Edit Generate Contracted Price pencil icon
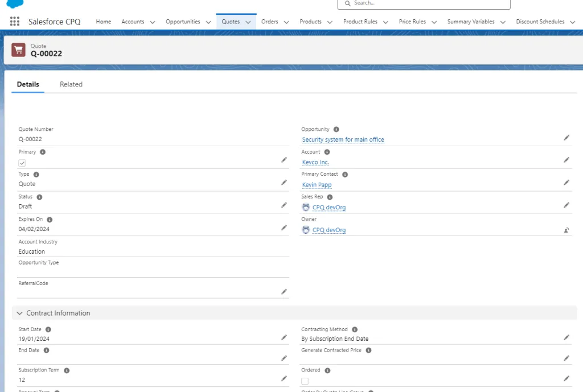The image size is (583, 392). click(x=566, y=358)
